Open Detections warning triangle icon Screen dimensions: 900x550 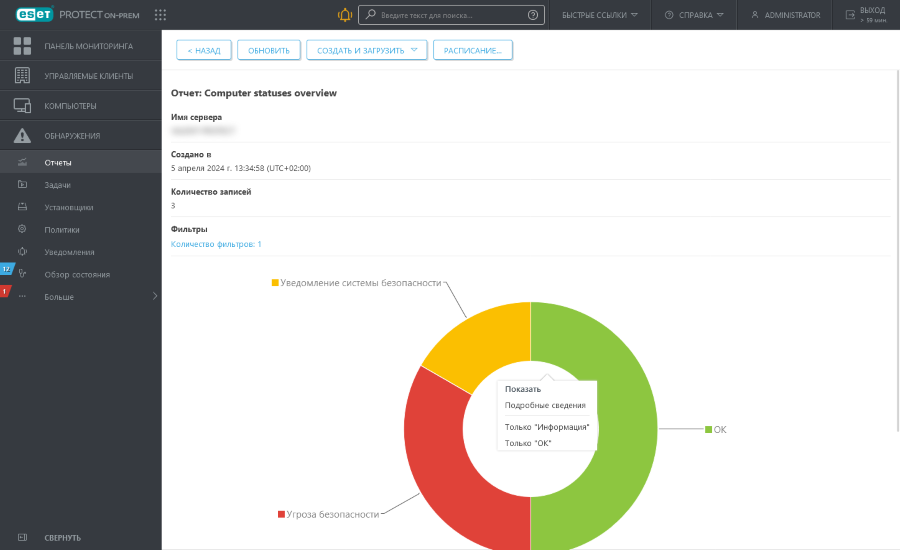pyautogui.click(x=22, y=136)
